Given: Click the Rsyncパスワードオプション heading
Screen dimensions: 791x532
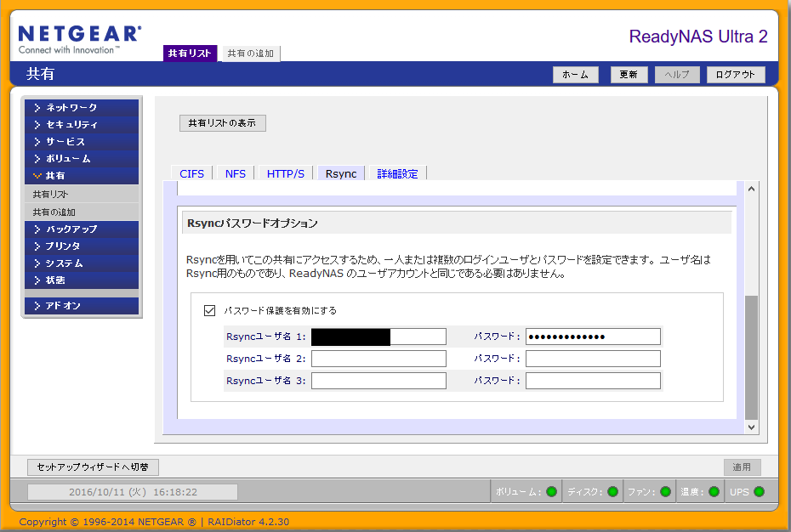Looking at the screenshot, I should (253, 224).
